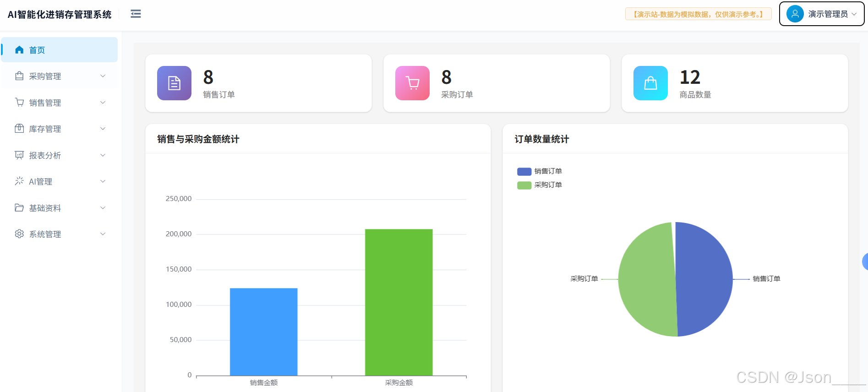Click the blue 商品数量 bag icon

[x=650, y=83]
